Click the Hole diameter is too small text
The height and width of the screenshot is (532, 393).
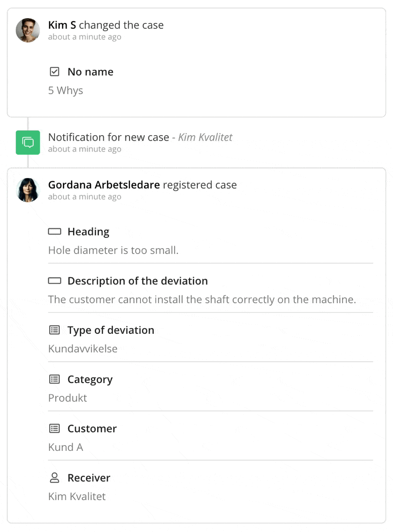[113, 250]
